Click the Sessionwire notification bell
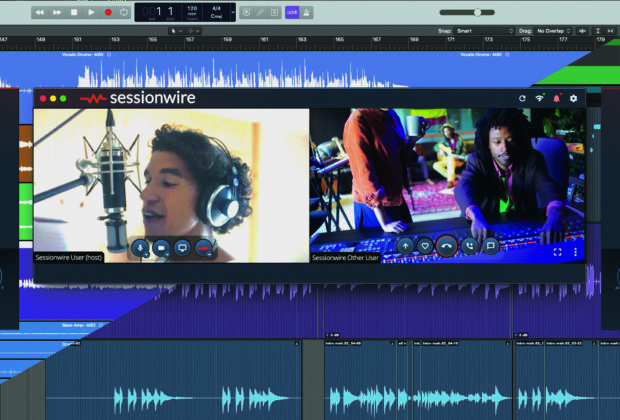Screen dimensions: 620x420 [557, 99]
